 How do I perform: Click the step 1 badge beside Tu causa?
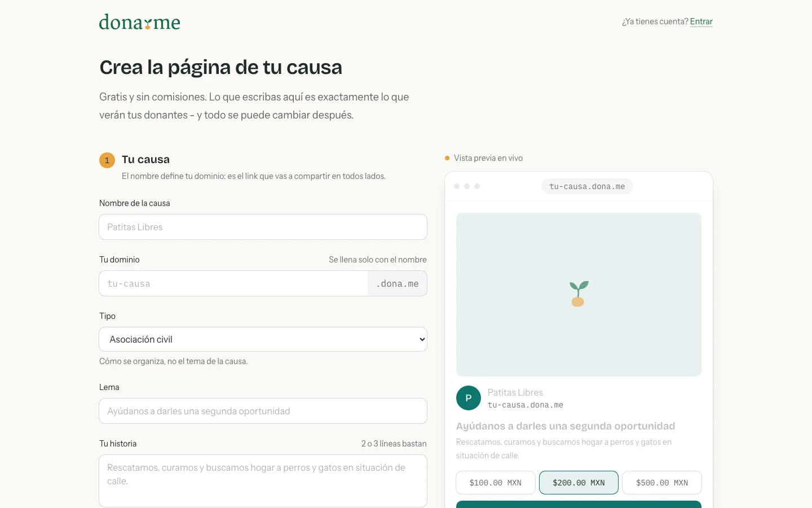pyautogui.click(x=107, y=160)
